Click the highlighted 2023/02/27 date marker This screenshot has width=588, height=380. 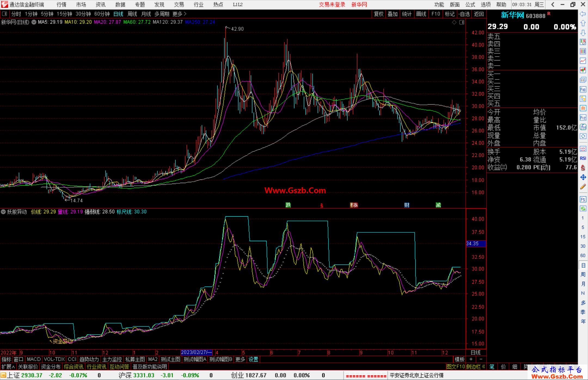pyautogui.click(x=196, y=352)
